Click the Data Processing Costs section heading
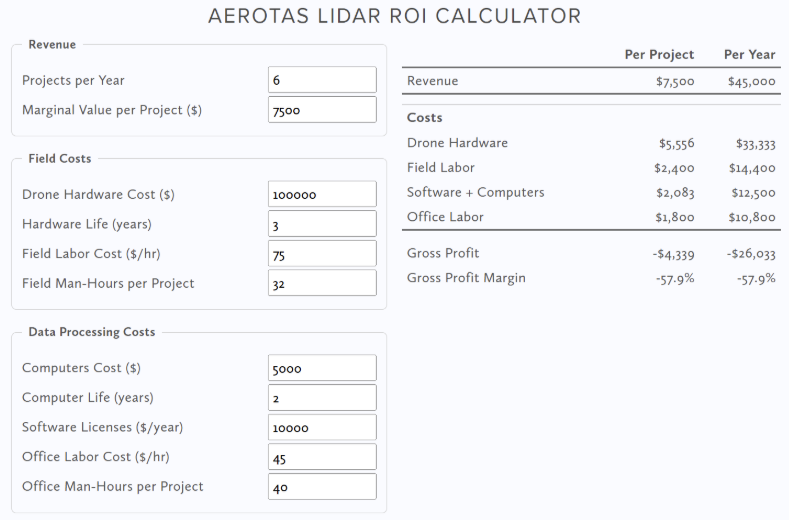The height and width of the screenshot is (520, 789). point(91,332)
